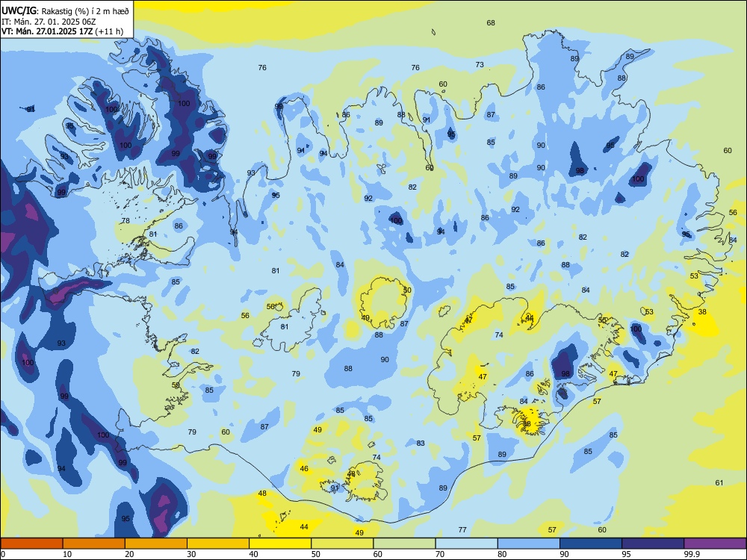Click the 'VT: Mán. 27.01.2025 17Z (+11 h)' line
The width and height of the screenshot is (747, 560).
62,31
